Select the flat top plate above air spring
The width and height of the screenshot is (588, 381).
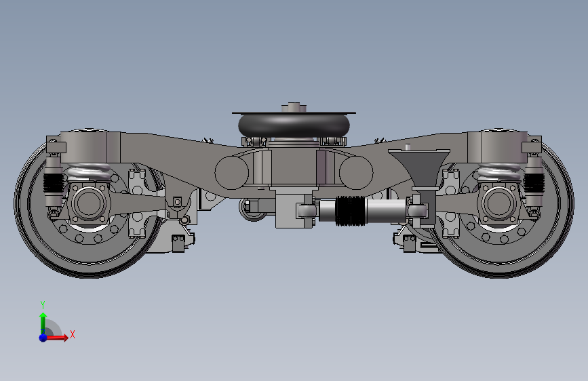tap(294, 113)
